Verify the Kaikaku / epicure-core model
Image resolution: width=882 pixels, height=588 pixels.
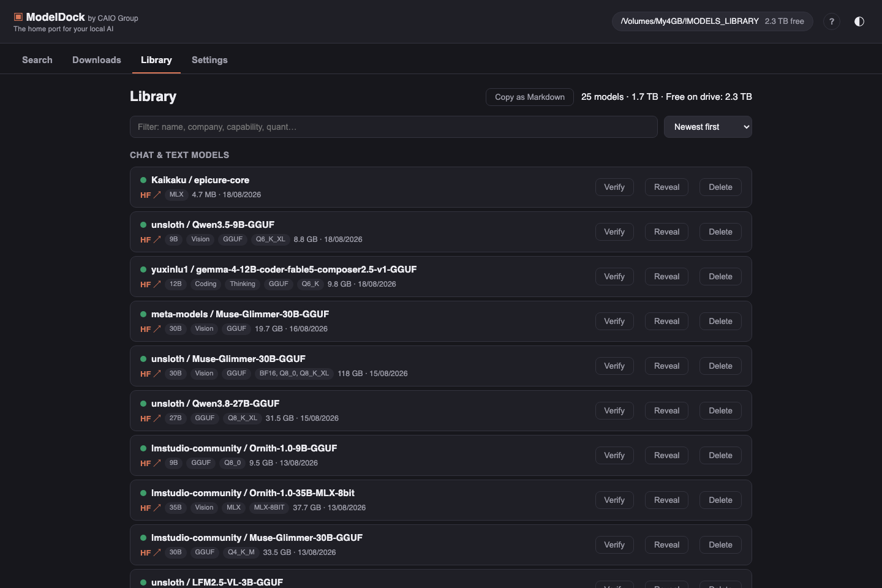click(x=614, y=187)
